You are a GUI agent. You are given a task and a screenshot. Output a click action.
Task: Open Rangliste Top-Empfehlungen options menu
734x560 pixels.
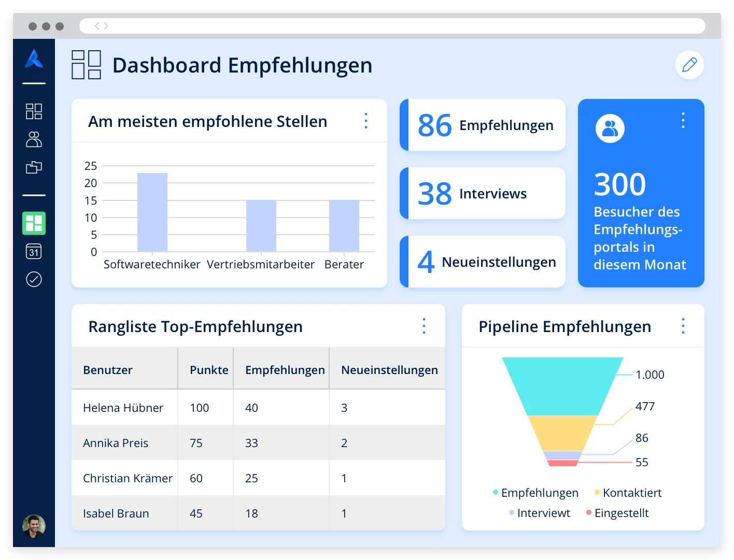[x=424, y=326]
